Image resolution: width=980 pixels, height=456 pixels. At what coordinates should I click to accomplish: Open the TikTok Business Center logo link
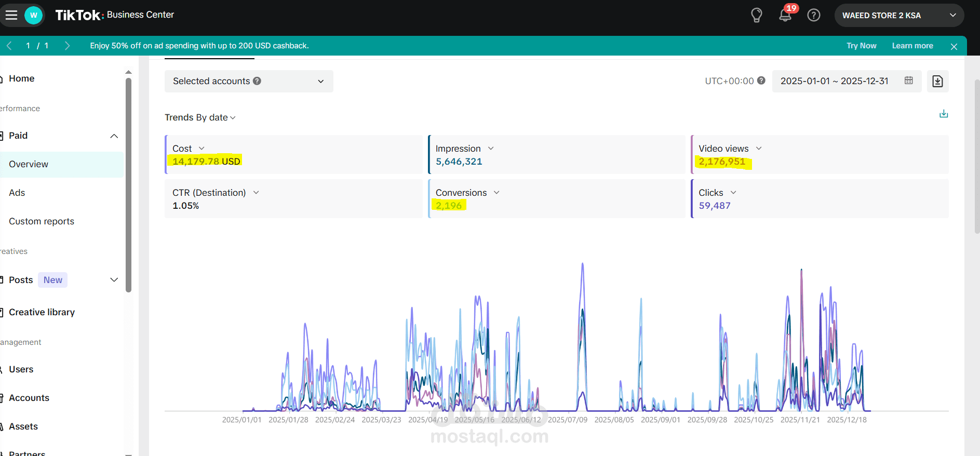coord(115,15)
